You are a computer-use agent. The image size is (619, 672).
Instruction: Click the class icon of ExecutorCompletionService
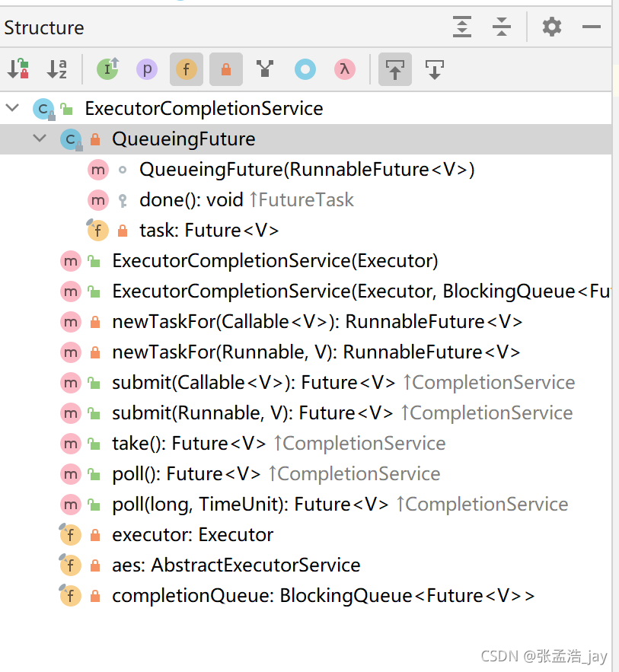point(43,109)
